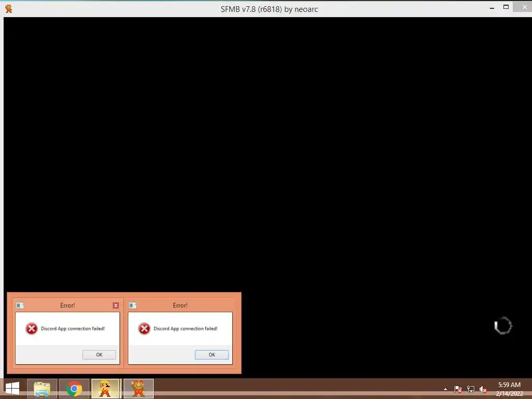Click the SFMB window title bar Mario icon
This screenshot has height=399, width=532.
click(x=8, y=9)
